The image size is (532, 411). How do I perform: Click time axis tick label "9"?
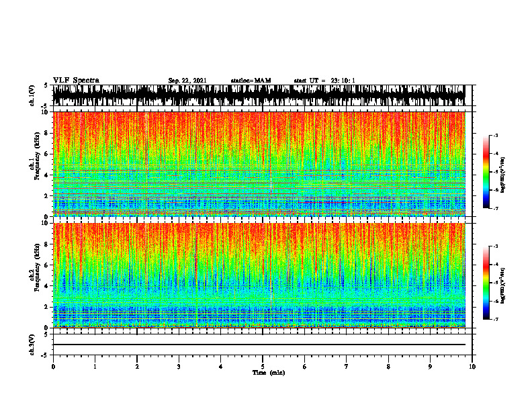pos(430,367)
